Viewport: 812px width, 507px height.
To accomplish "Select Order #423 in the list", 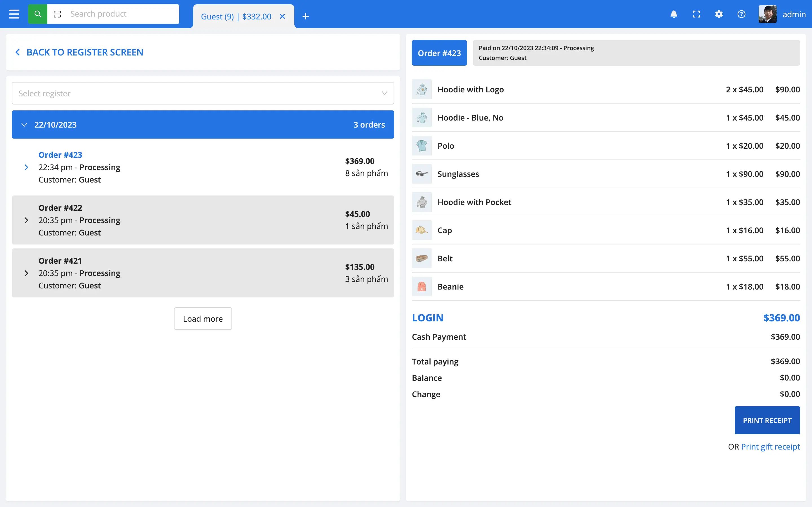I will click(x=60, y=155).
